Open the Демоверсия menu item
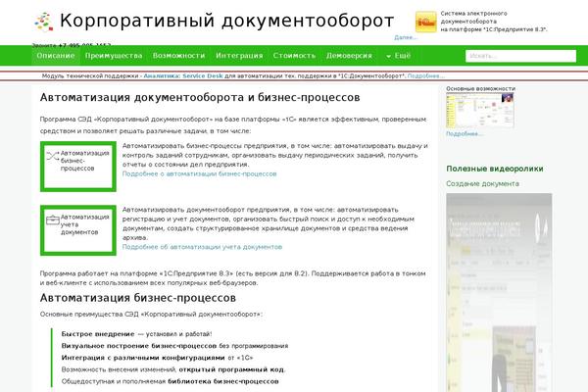The height and width of the screenshot is (392, 588). pos(349,56)
